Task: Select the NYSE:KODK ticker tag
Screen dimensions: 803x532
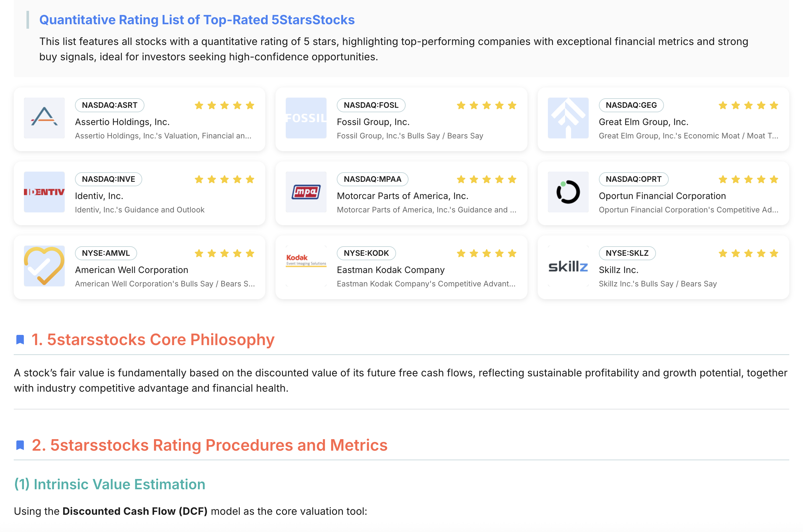Action: pyautogui.click(x=366, y=253)
